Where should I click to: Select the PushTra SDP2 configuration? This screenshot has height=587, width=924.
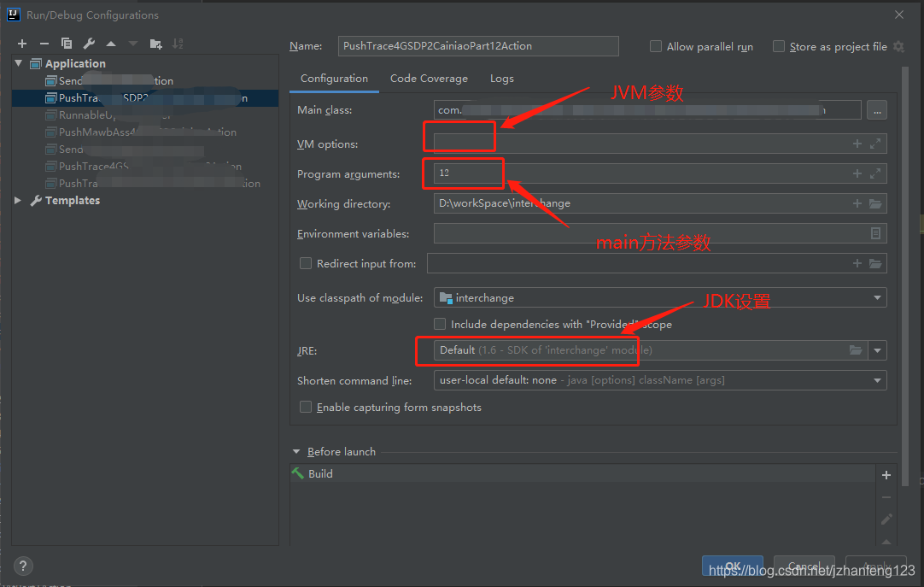click(145, 97)
